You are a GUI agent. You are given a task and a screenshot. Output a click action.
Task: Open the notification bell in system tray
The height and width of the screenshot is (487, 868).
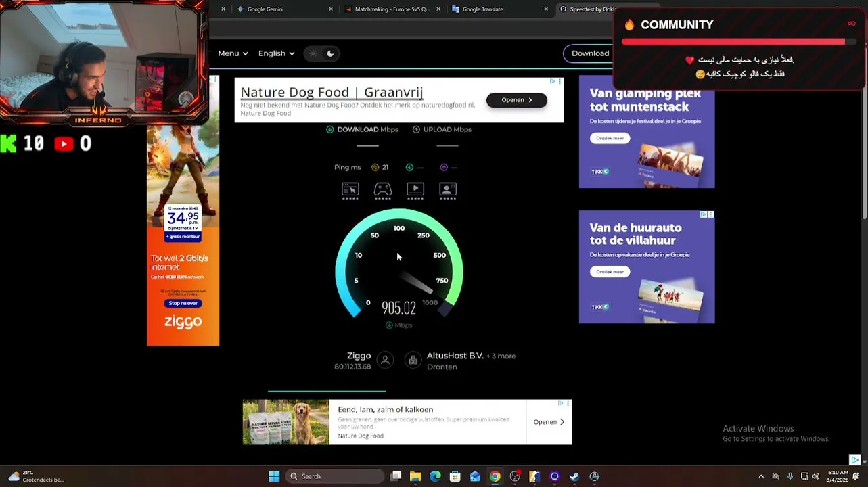coord(856,476)
